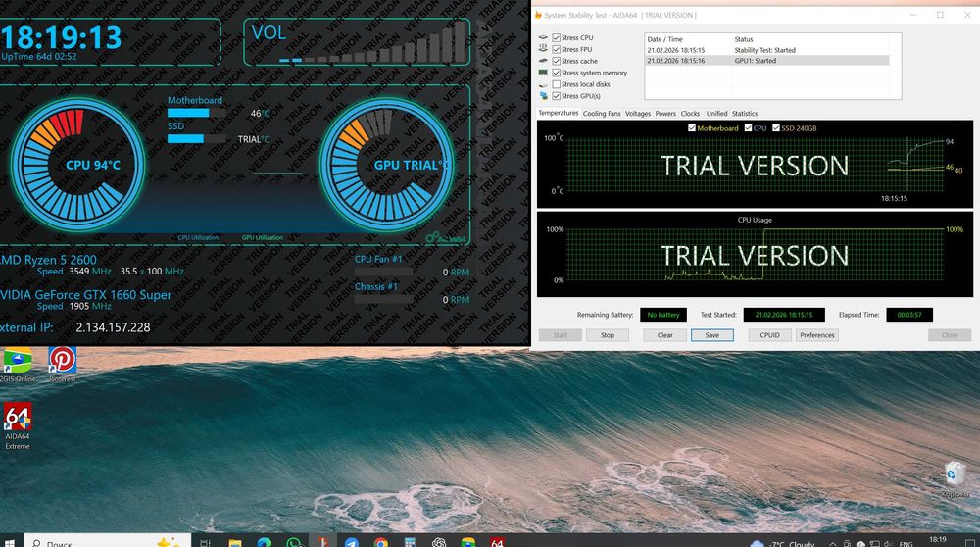Image resolution: width=980 pixels, height=547 pixels.
Task: Toggle the Stress GPU(s) checkbox
Action: (x=557, y=96)
